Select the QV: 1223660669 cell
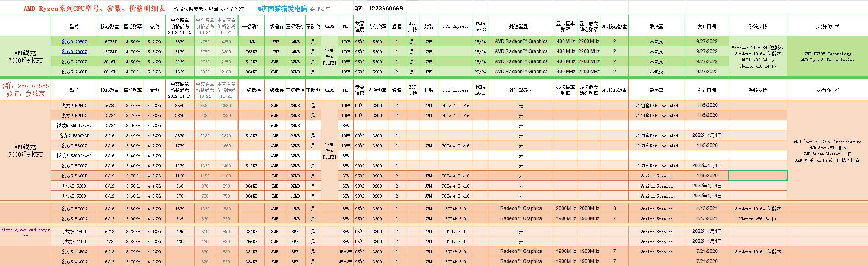Screen dimensions: 868x266 [378, 9]
